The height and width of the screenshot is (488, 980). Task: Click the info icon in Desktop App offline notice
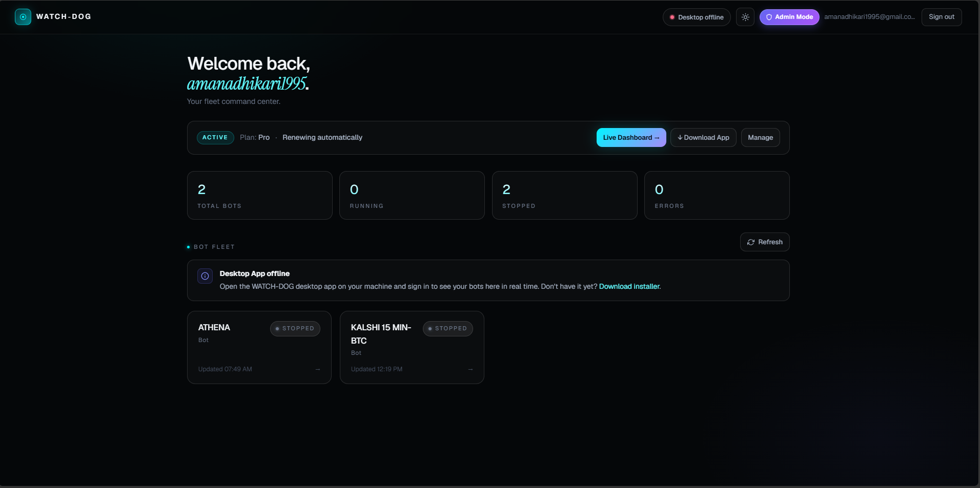(205, 276)
